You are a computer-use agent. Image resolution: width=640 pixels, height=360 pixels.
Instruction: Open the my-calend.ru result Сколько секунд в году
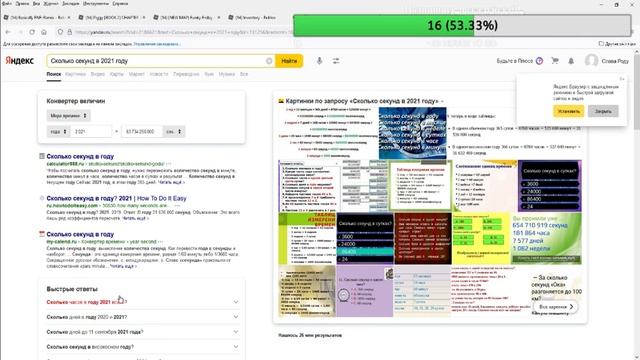(x=80, y=234)
